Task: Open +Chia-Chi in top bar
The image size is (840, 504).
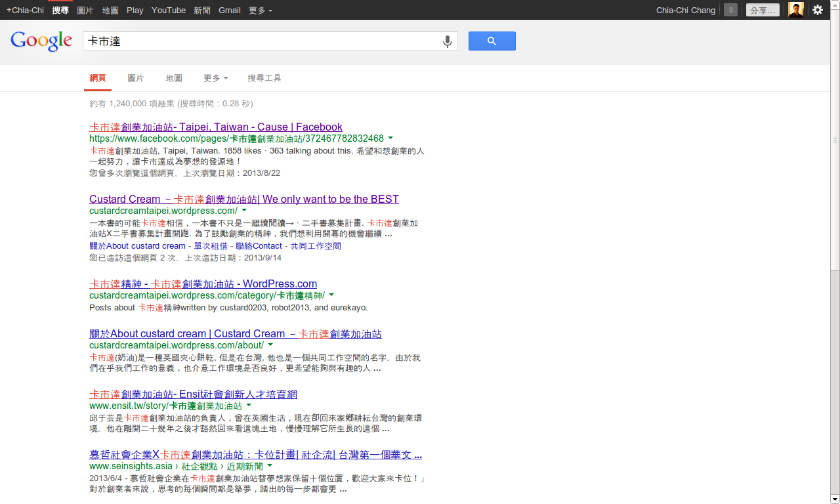Action: click(25, 10)
